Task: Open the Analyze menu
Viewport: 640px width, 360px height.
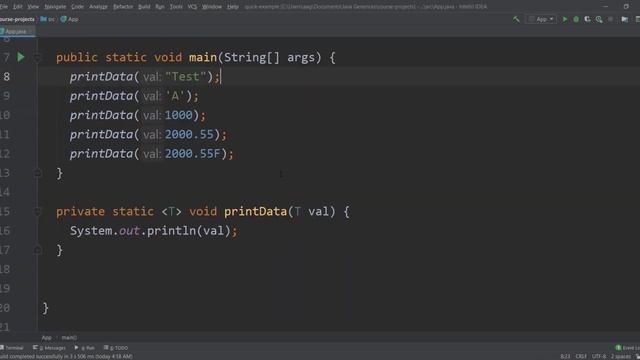Action: click(98, 7)
